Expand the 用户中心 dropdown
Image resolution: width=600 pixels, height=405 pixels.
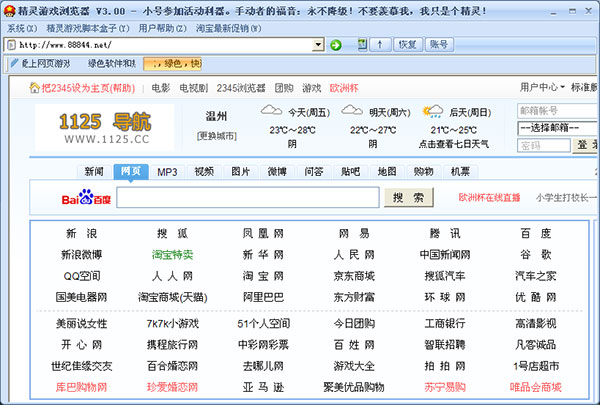(542, 87)
